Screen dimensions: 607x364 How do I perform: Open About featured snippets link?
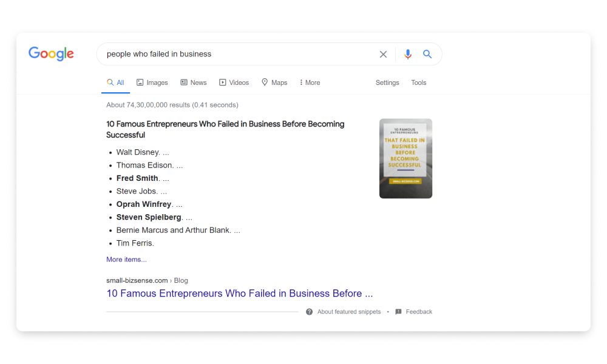point(349,312)
